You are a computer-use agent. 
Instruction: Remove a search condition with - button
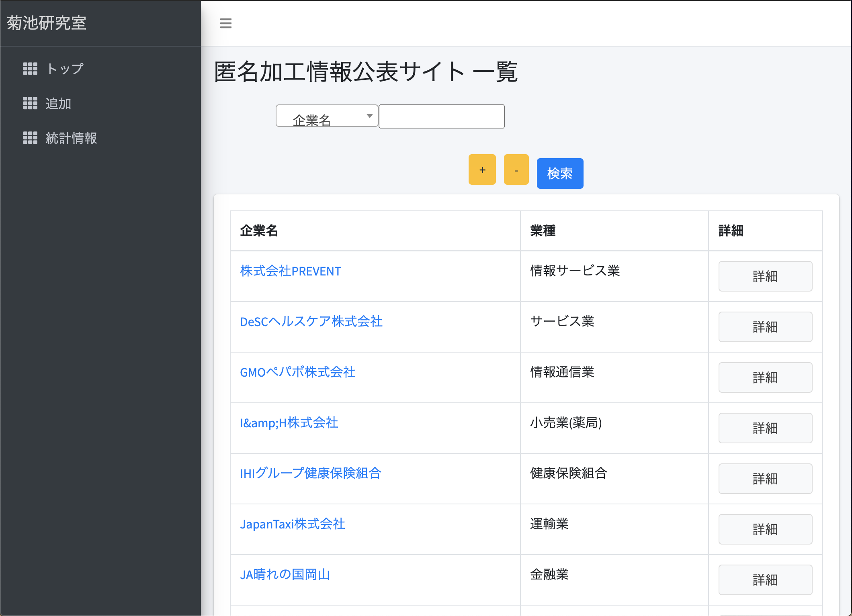point(516,170)
